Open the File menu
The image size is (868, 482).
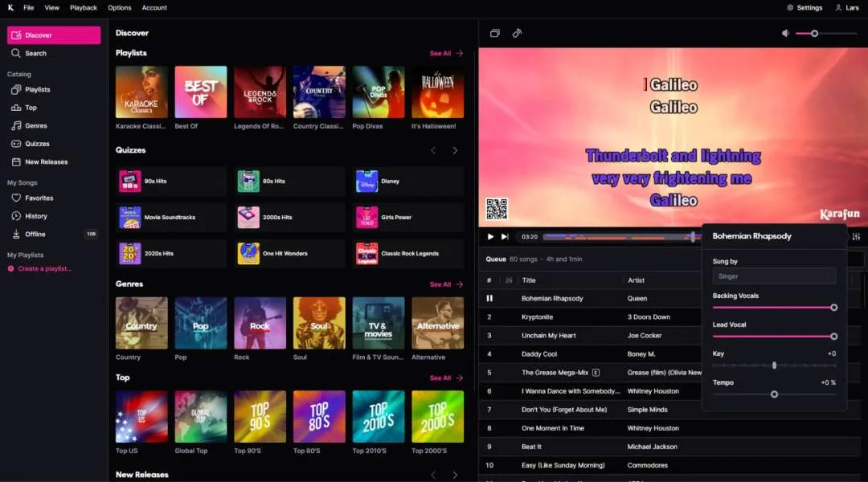pos(29,8)
